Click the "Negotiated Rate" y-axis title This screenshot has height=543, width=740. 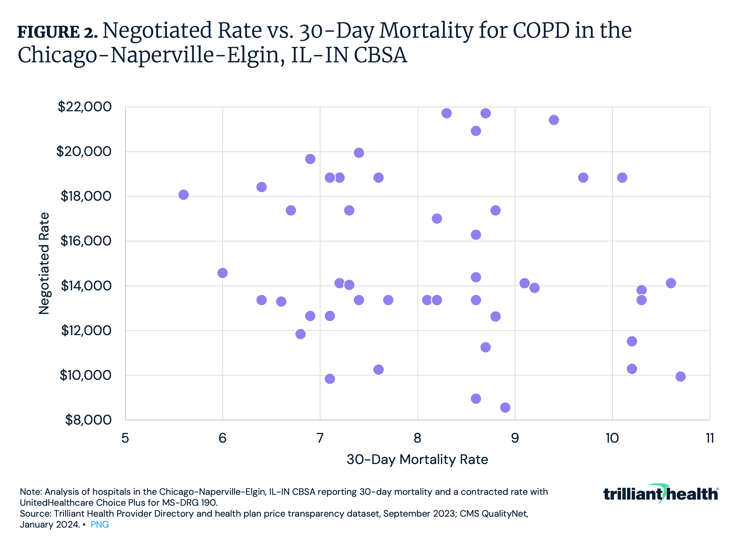[x=45, y=262]
